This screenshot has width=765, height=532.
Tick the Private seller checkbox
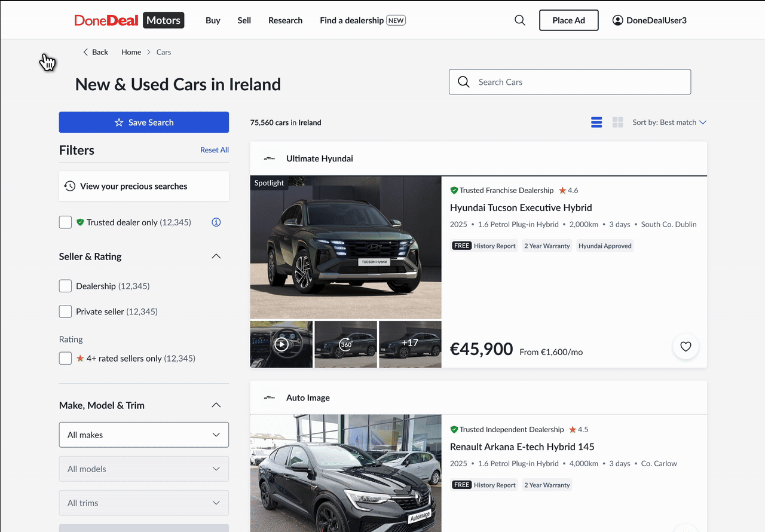[65, 311]
